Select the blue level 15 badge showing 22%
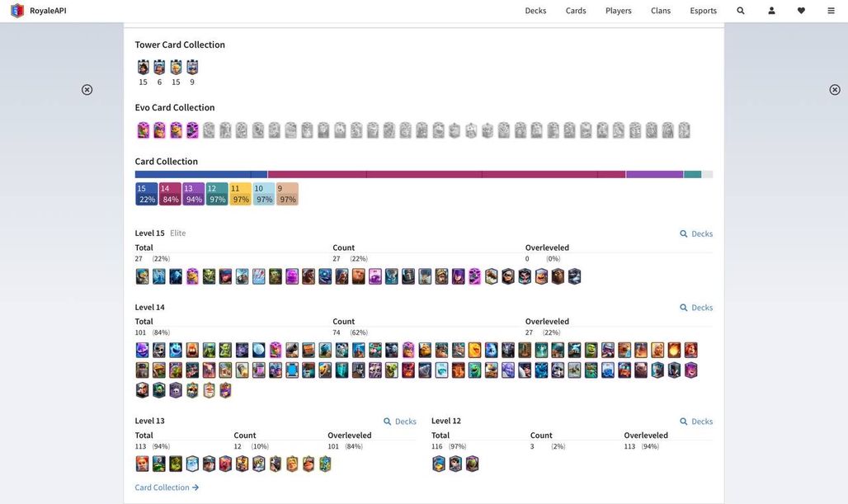848x504 pixels. pyautogui.click(x=146, y=194)
